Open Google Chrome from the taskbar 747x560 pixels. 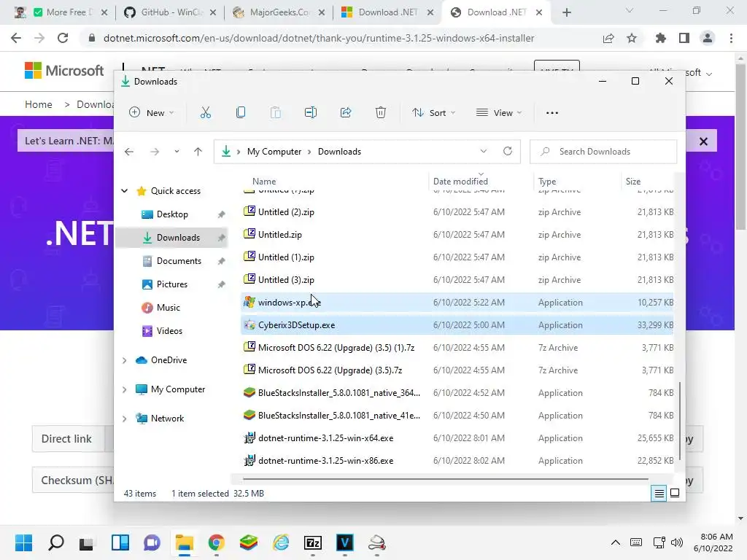pos(217,542)
